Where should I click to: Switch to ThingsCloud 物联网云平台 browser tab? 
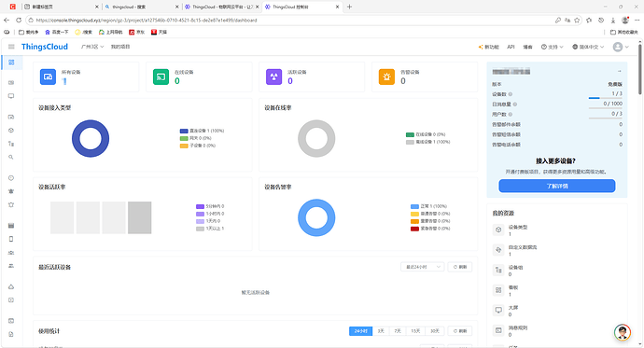(221, 7)
